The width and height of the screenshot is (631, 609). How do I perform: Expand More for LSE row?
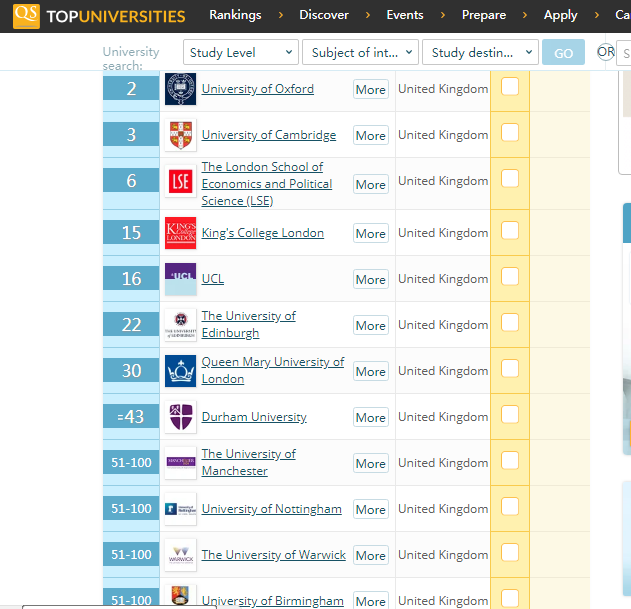pos(371,184)
